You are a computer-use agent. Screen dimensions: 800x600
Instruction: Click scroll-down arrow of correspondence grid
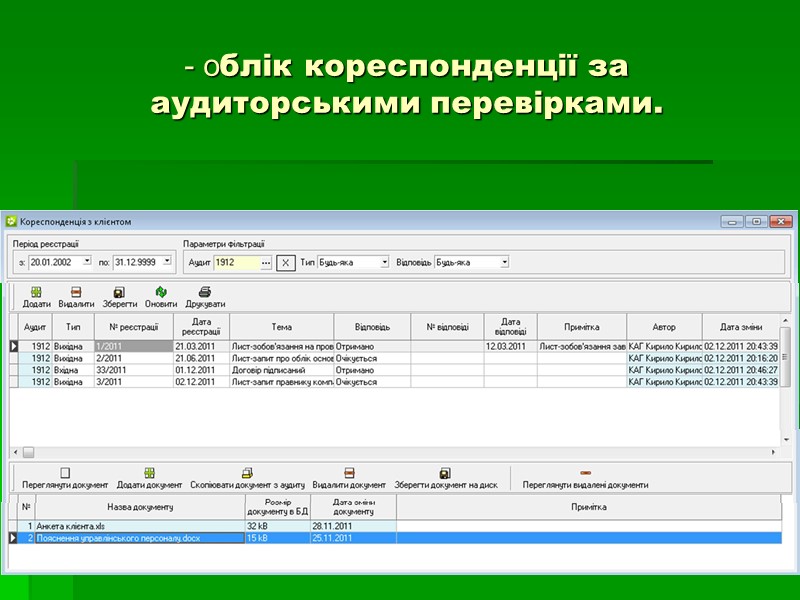[786, 440]
